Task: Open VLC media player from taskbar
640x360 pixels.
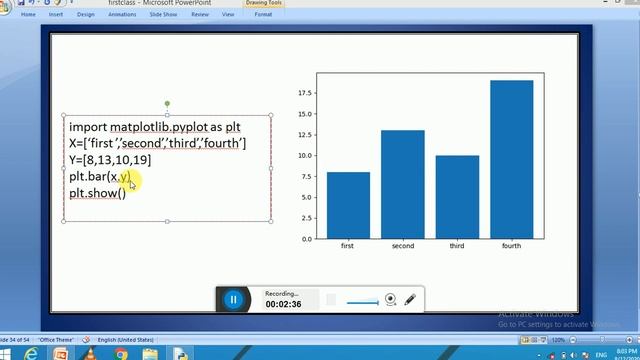Action: 91,353
